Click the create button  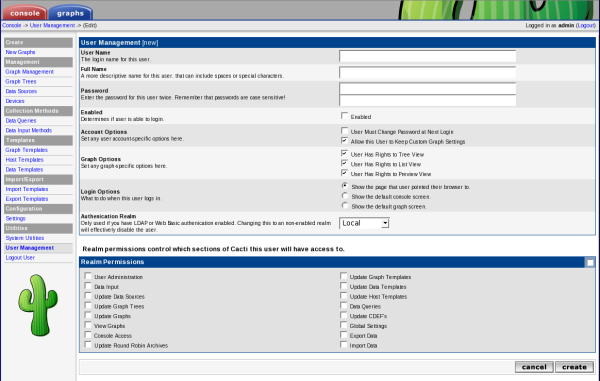[x=574, y=367]
